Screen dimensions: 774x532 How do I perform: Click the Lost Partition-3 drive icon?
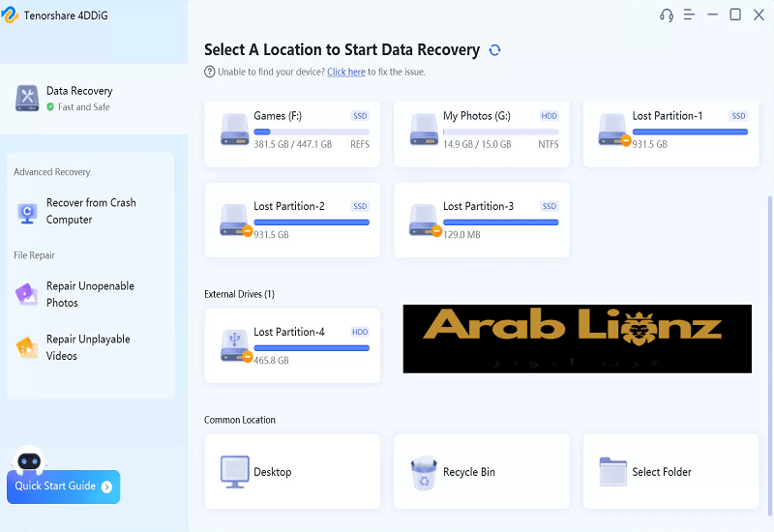pyautogui.click(x=425, y=221)
